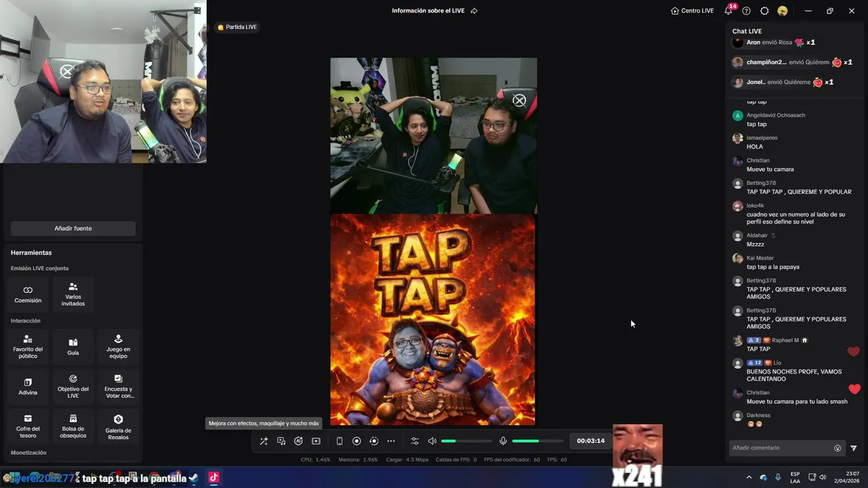
Task: Open the settings gear icon
Action: coord(764,11)
